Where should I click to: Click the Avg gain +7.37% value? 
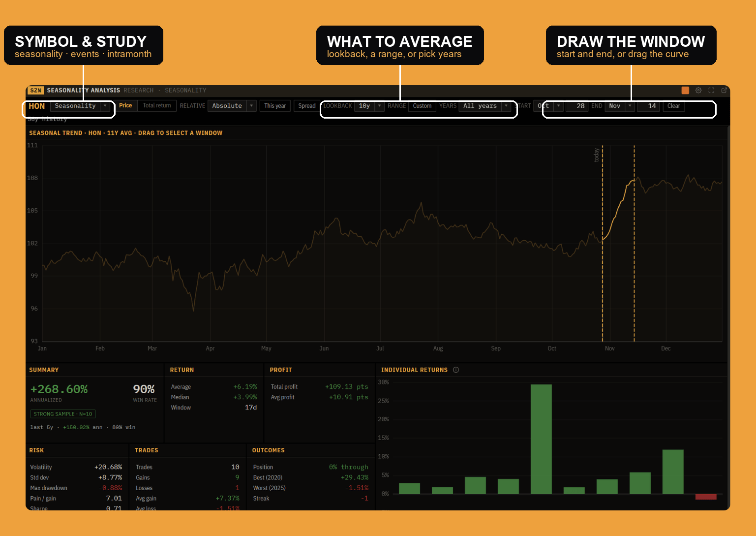coord(228,498)
